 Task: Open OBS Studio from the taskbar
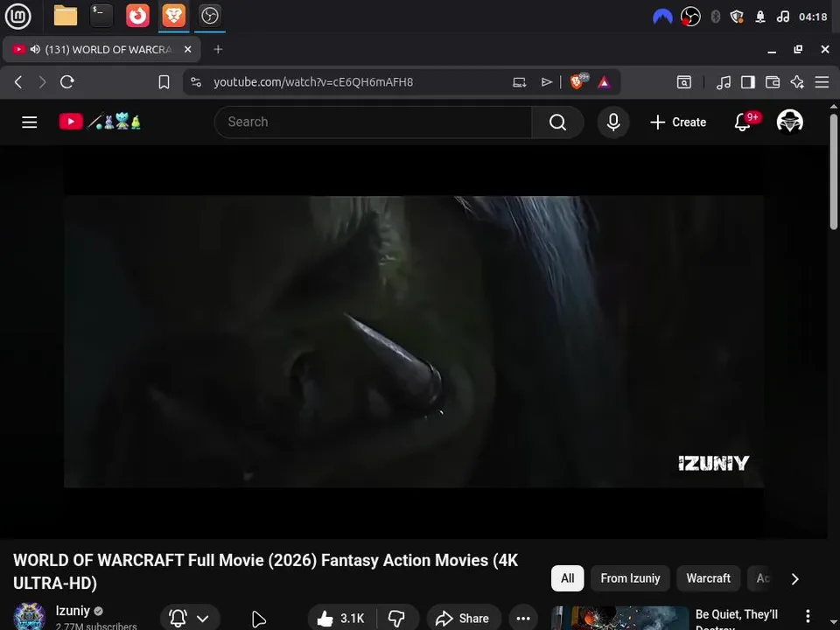[209, 16]
